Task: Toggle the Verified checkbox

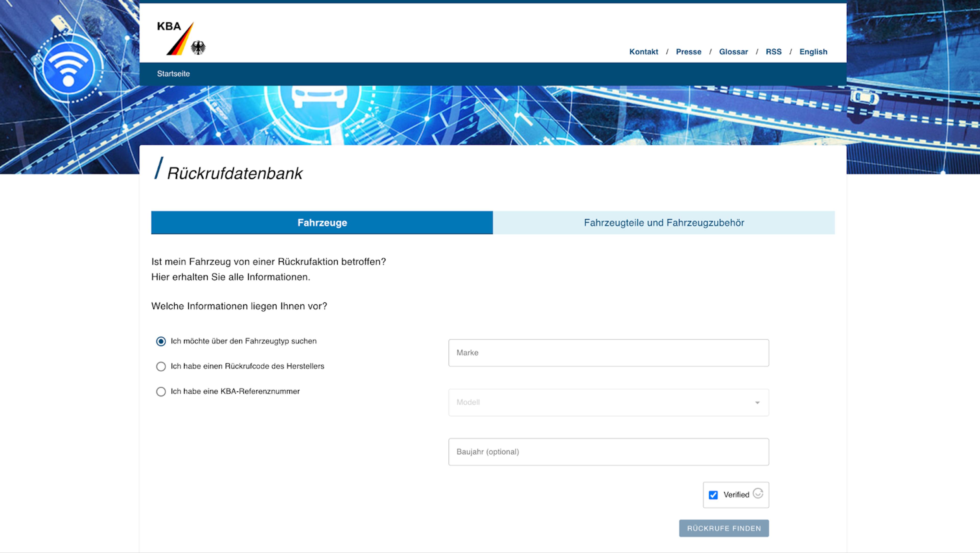Action: [713, 495]
